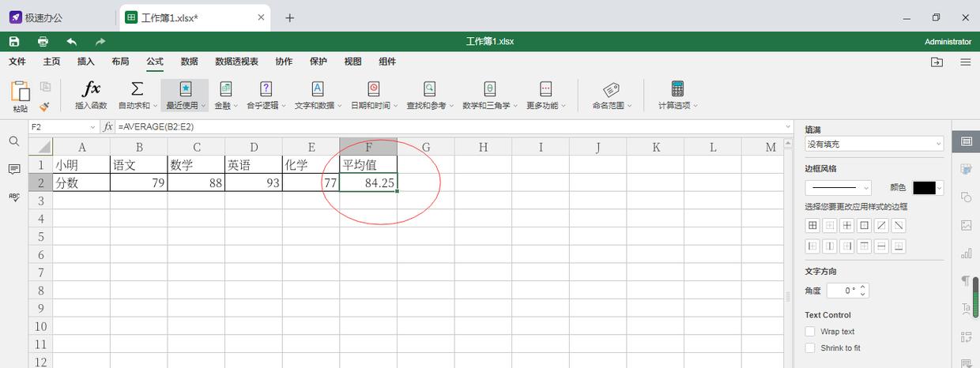Open the paragraph settings sidebar icon
This screenshot has width=980, height=368.
tap(966, 281)
